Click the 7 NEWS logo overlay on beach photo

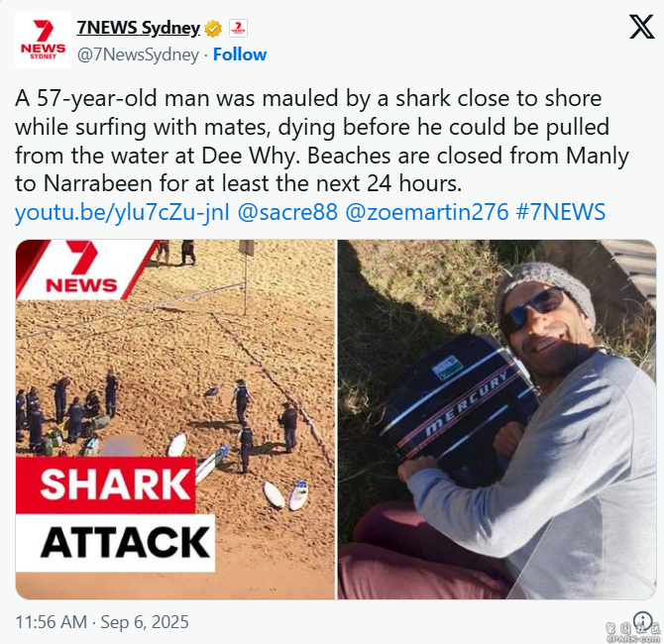coord(84,269)
